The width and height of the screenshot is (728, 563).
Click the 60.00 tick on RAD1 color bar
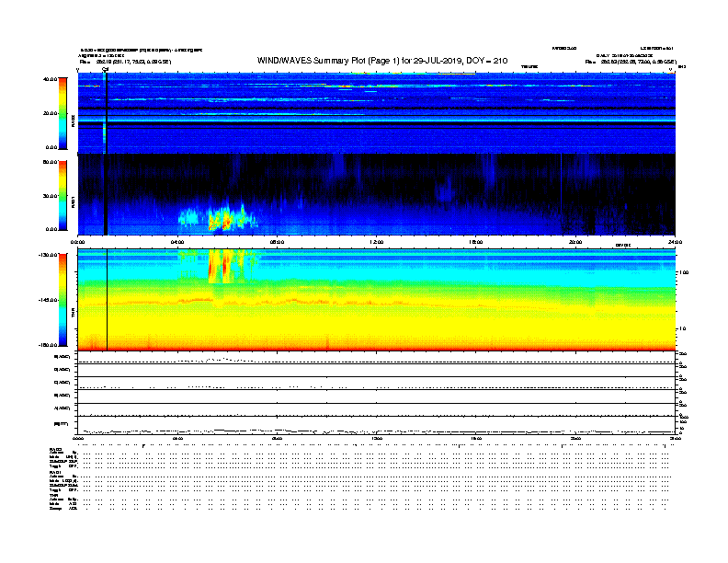(50, 162)
